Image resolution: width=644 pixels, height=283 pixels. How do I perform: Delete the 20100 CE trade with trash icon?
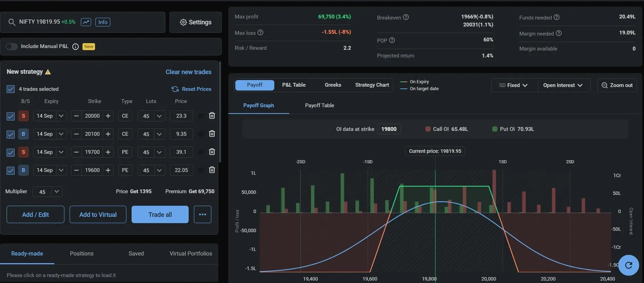click(212, 134)
